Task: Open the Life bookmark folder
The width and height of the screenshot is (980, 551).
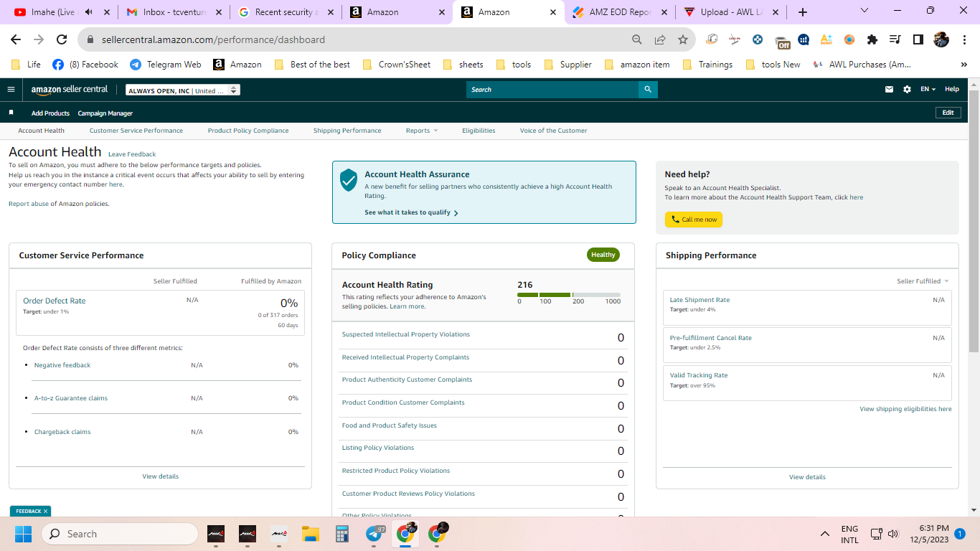Action: [27, 65]
